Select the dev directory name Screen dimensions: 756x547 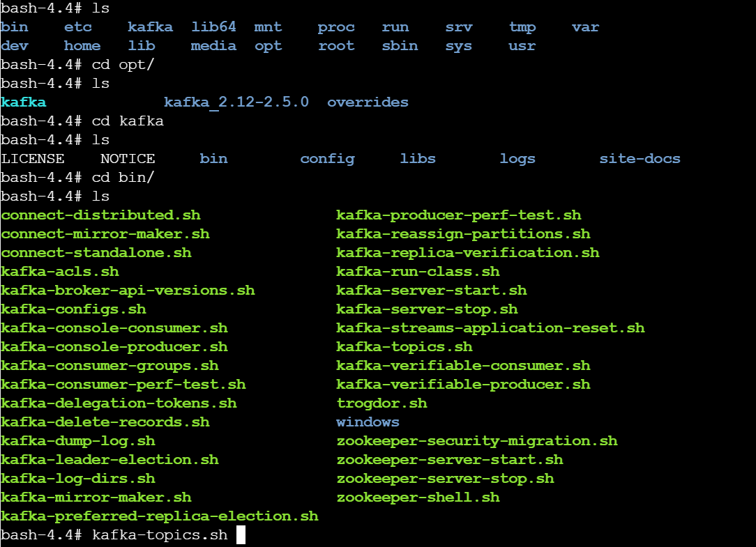[x=15, y=45]
